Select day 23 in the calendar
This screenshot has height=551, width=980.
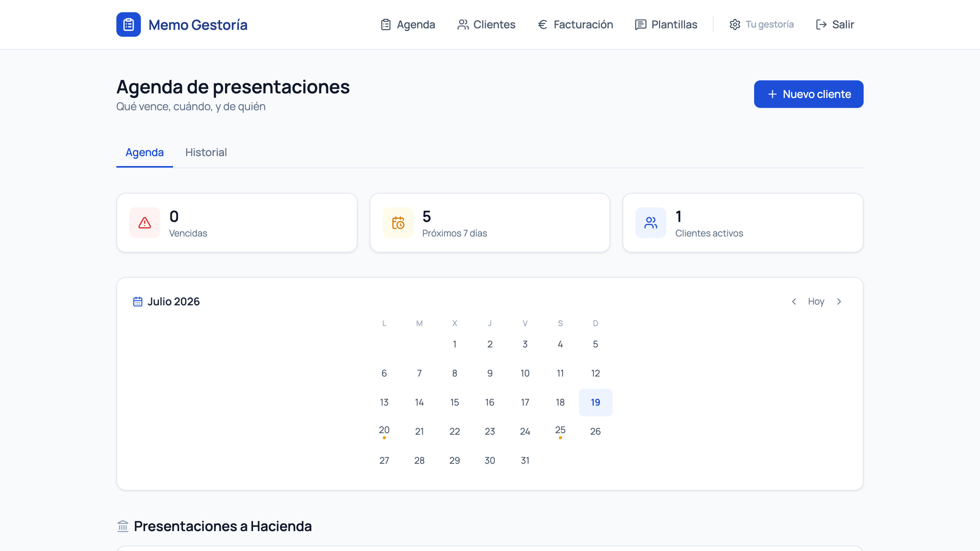pyautogui.click(x=490, y=432)
